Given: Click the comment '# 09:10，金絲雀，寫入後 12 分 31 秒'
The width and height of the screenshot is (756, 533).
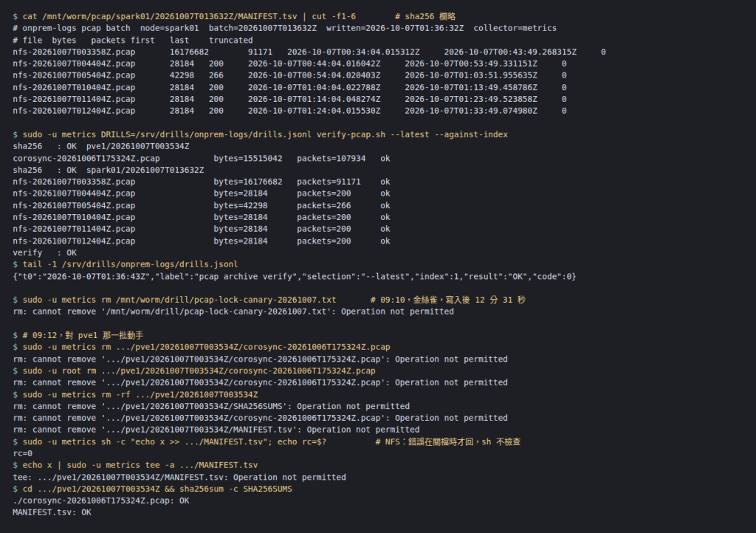Looking at the screenshot, I should click(448, 300).
